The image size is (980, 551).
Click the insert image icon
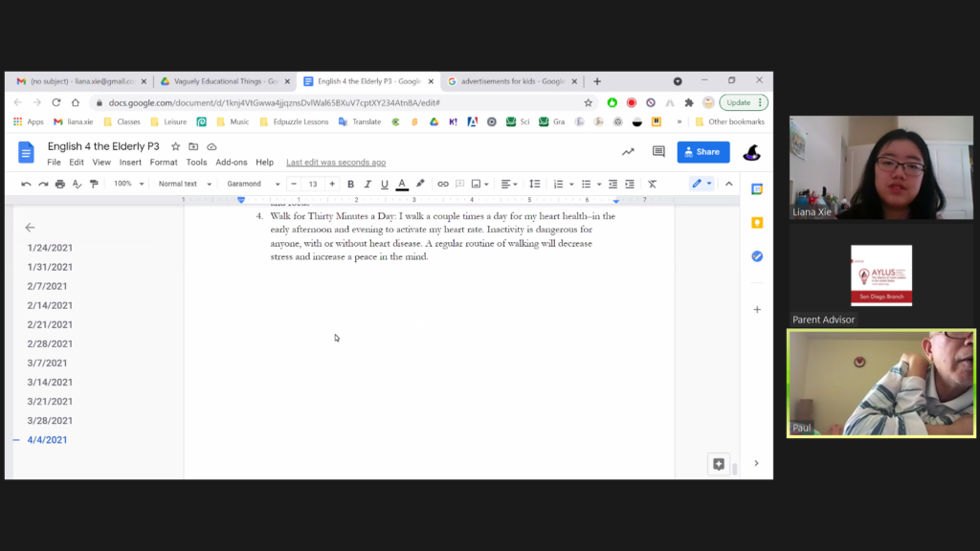(477, 185)
